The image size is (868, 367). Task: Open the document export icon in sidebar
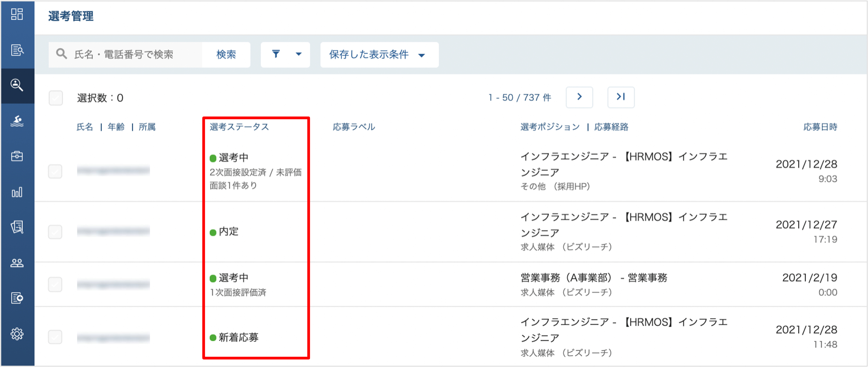coord(17,298)
